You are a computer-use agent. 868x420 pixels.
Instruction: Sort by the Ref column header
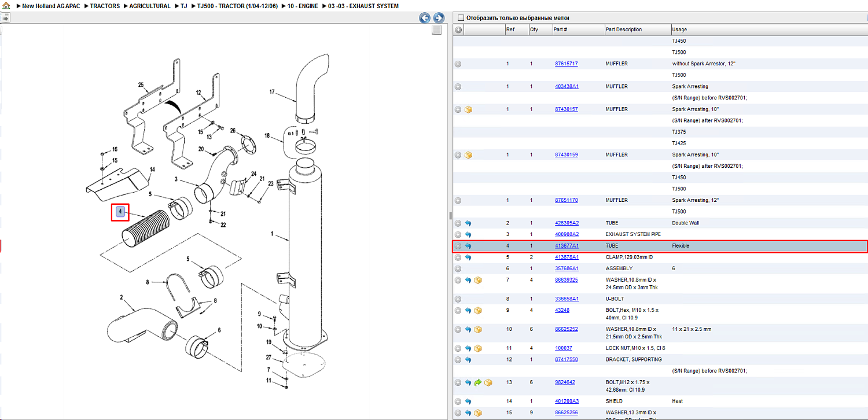click(x=516, y=30)
